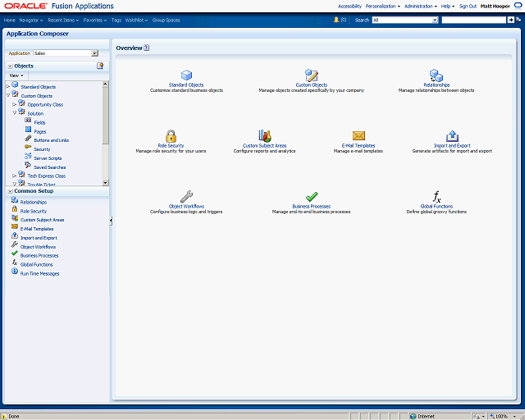Open Business Processes in Common Setup
The height and width of the screenshot is (420, 525).
click(x=39, y=256)
